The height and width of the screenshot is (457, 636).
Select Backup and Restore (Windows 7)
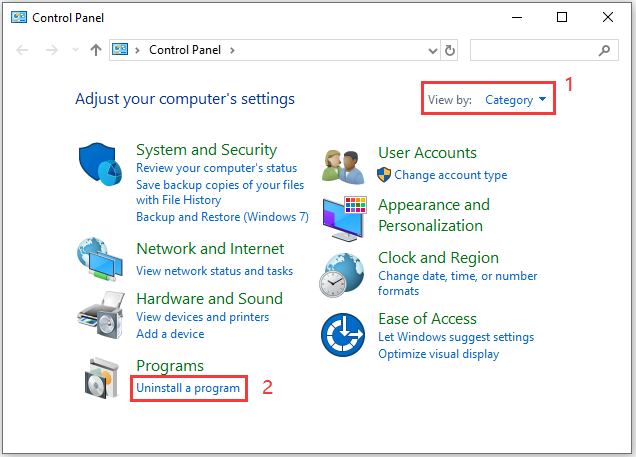[222, 217]
